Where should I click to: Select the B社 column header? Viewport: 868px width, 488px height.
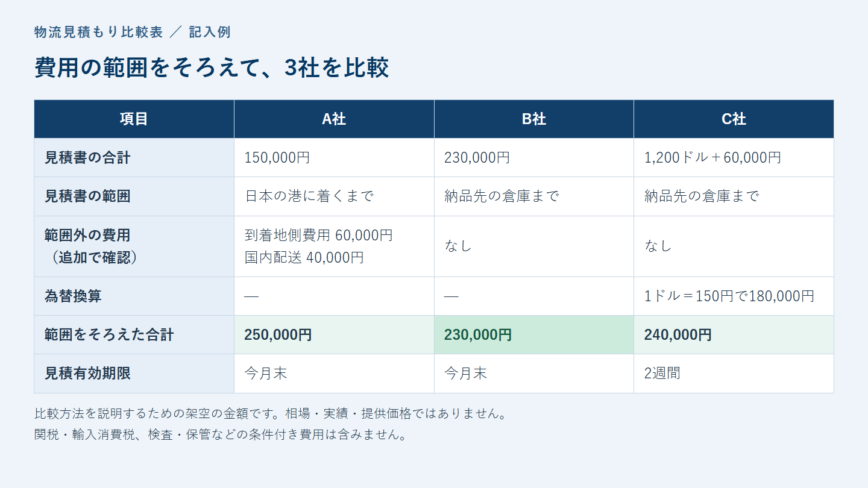[534, 119]
